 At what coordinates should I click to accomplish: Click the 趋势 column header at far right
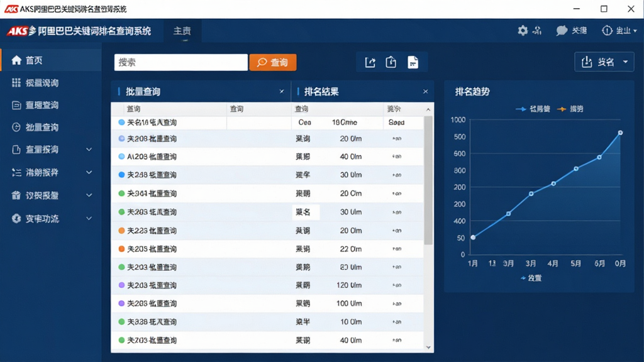click(x=394, y=109)
